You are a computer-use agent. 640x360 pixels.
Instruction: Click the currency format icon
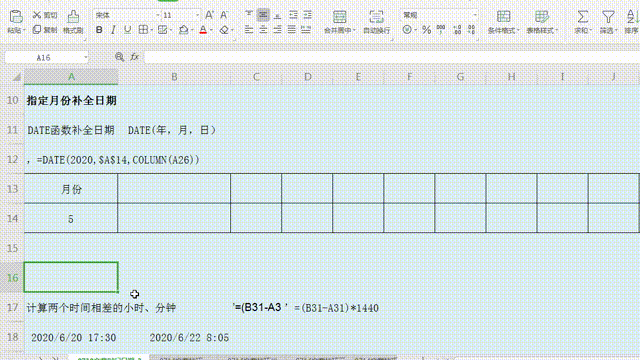[x=407, y=30]
